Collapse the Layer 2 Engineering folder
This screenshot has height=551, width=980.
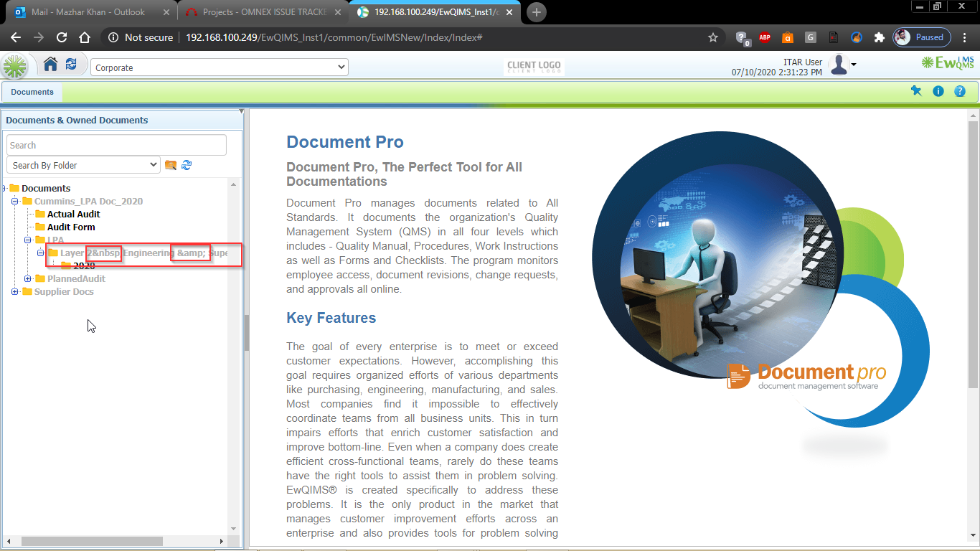(x=41, y=253)
